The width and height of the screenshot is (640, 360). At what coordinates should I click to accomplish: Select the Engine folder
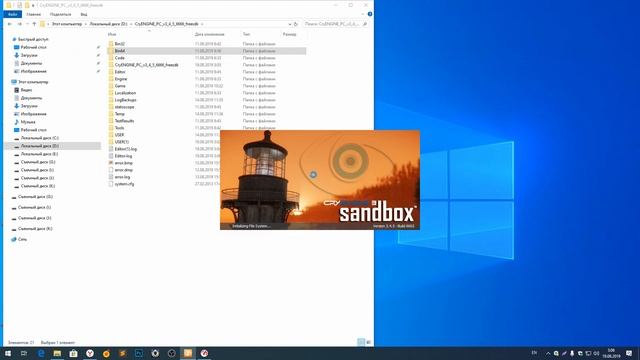pyautogui.click(x=121, y=79)
